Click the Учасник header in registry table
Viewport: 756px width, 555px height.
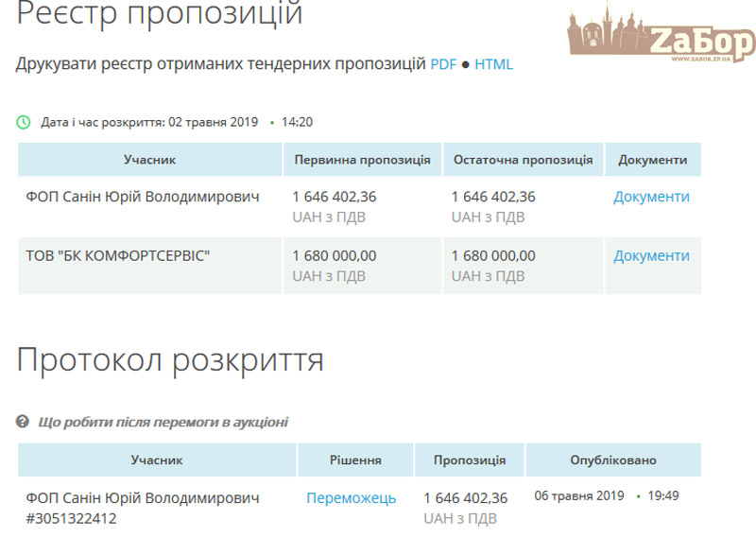149,160
